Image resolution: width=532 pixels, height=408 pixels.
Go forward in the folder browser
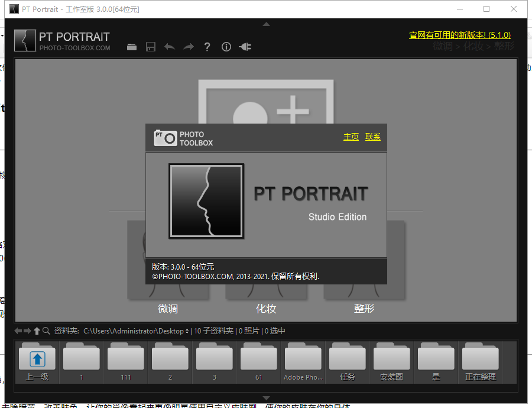[27, 331]
